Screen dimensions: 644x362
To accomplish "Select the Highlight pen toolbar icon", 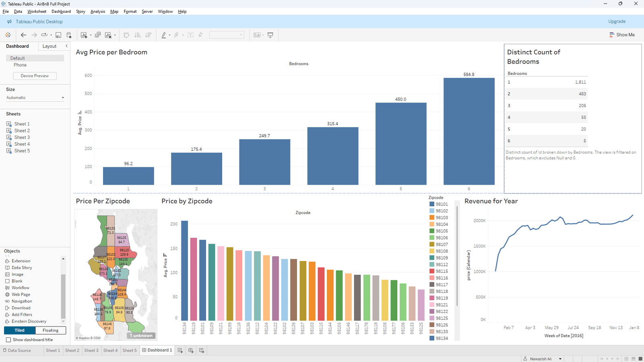I will pos(164,35).
